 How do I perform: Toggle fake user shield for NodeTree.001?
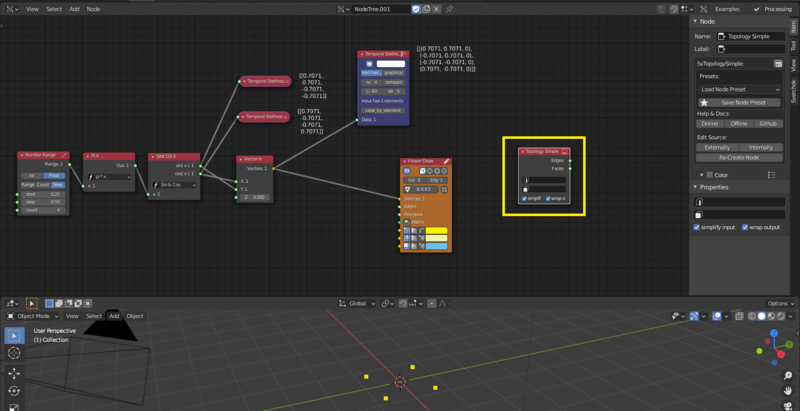(x=416, y=9)
